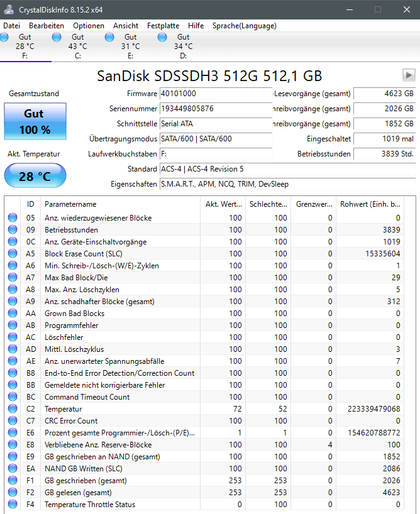Switch to drive D: at 34 °C
Screen dimensions: 420x514
[183, 46]
